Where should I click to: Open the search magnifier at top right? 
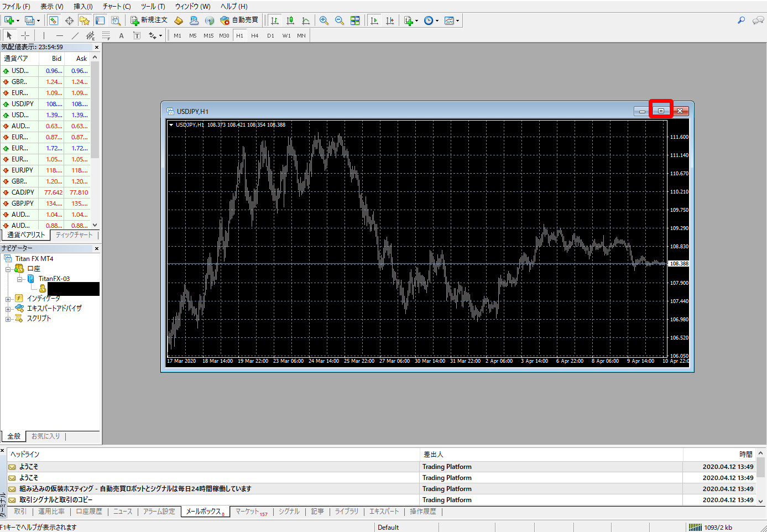point(742,20)
